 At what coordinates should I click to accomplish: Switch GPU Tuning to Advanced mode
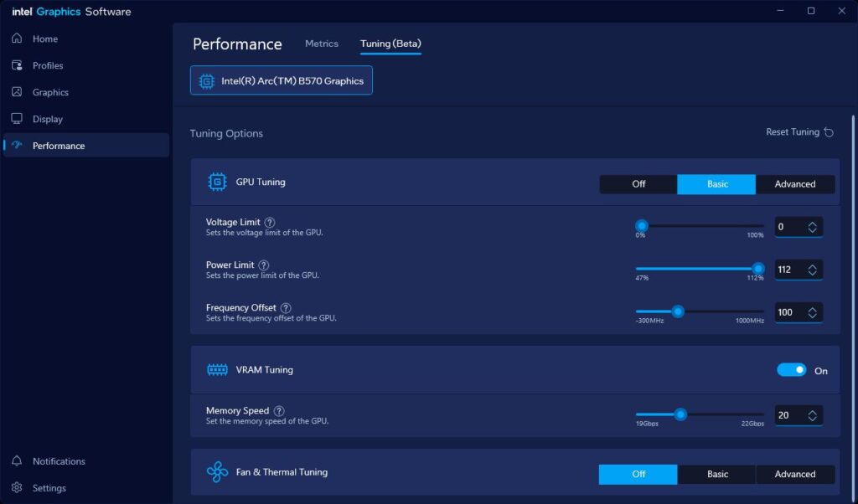[x=794, y=184]
